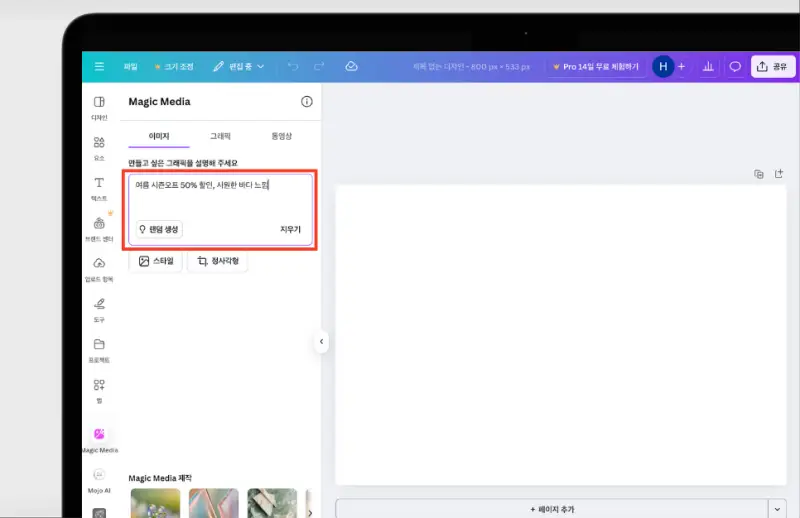
Task: Open 크기 조정 resize option
Action: point(174,66)
